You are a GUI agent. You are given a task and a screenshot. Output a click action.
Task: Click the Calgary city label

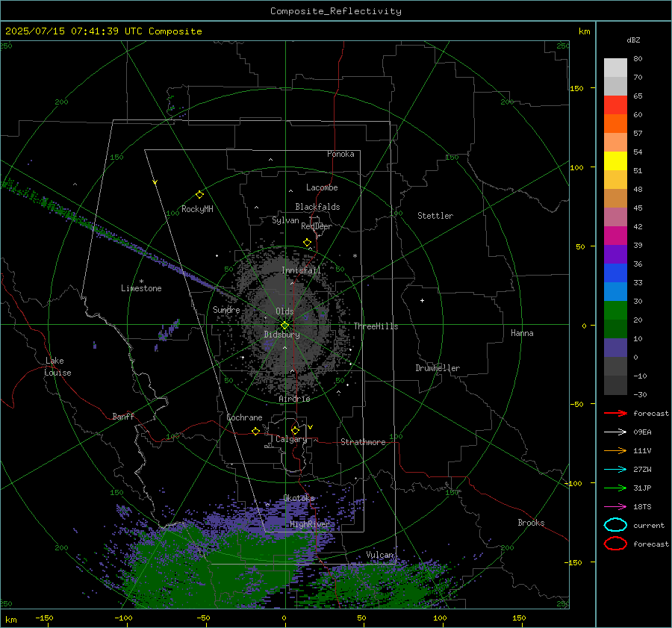click(x=291, y=439)
